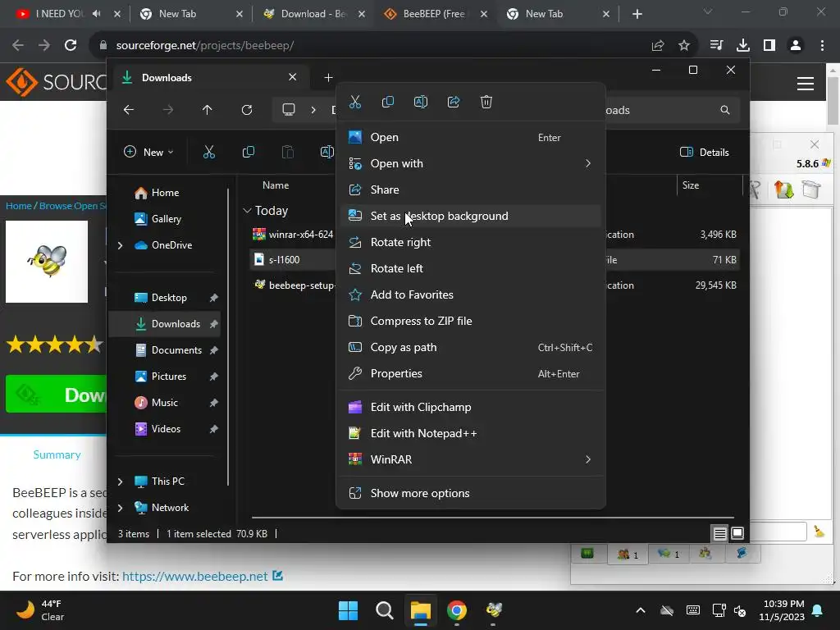The width and height of the screenshot is (840, 630).
Task: Go back in File Explorer
Action: tap(129, 110)
